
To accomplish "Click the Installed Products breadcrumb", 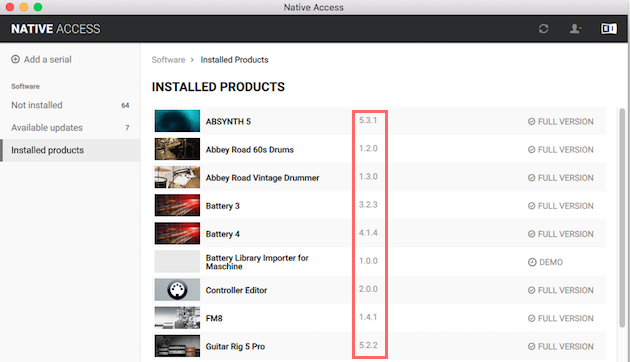I will (x=234, y=60).
